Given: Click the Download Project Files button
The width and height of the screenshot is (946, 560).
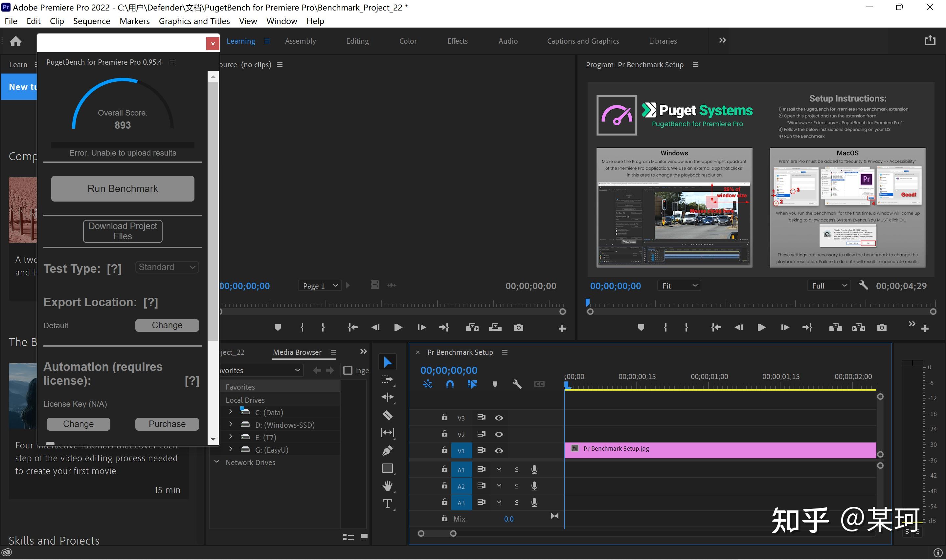Looking at the screenshot, I should click(x=123, y=231).
